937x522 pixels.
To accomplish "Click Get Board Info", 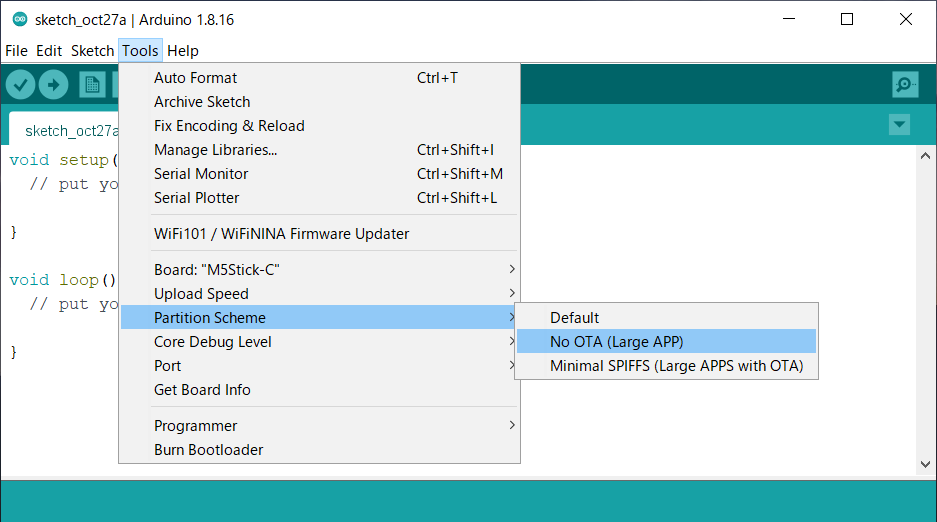I will pyautogui.click(x=320, y=389).
